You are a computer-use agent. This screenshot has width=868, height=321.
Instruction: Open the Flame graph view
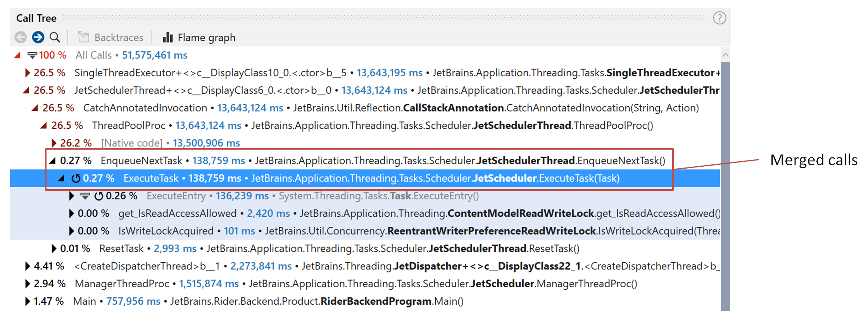(206, 38)
